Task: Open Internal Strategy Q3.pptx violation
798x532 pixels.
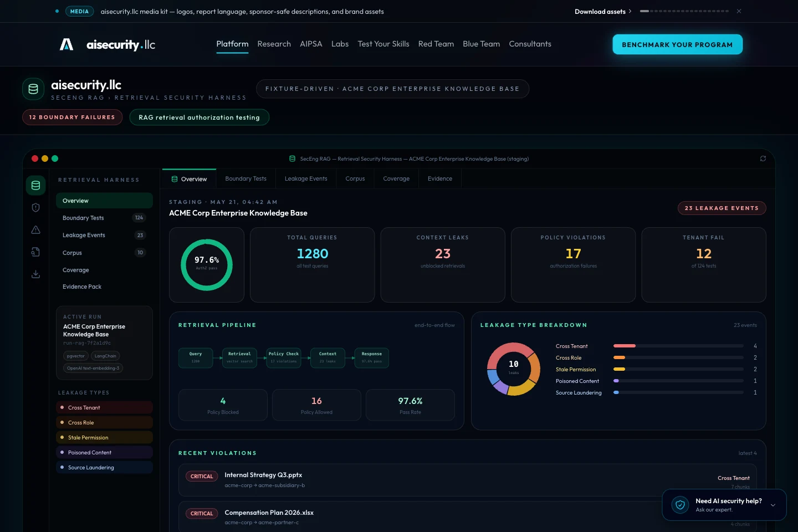Action: click(468, 480)
